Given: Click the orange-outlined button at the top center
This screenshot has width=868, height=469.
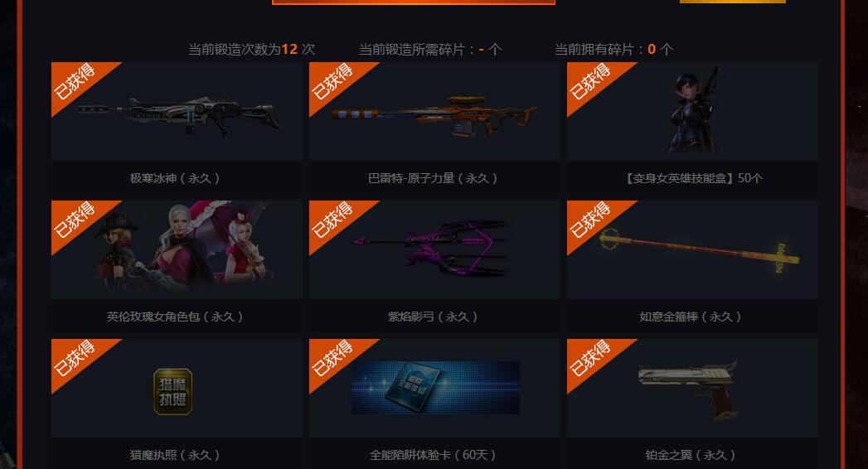Looking at the screenshot, I should [414, 2].
